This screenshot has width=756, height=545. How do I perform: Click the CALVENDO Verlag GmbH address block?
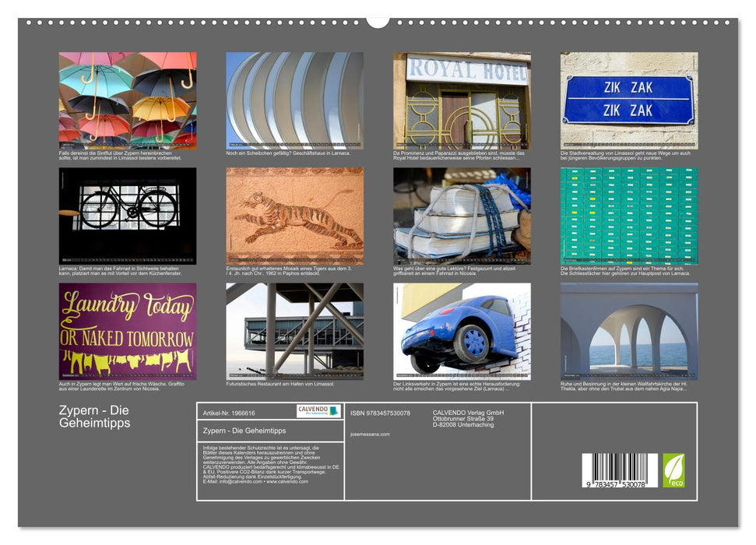[x=469, y=418]
